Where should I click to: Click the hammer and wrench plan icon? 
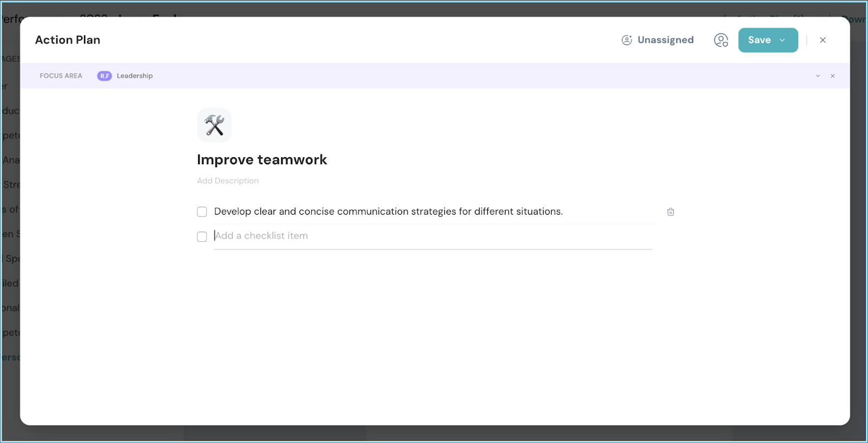pyautogui.click(x=214, y=125)
